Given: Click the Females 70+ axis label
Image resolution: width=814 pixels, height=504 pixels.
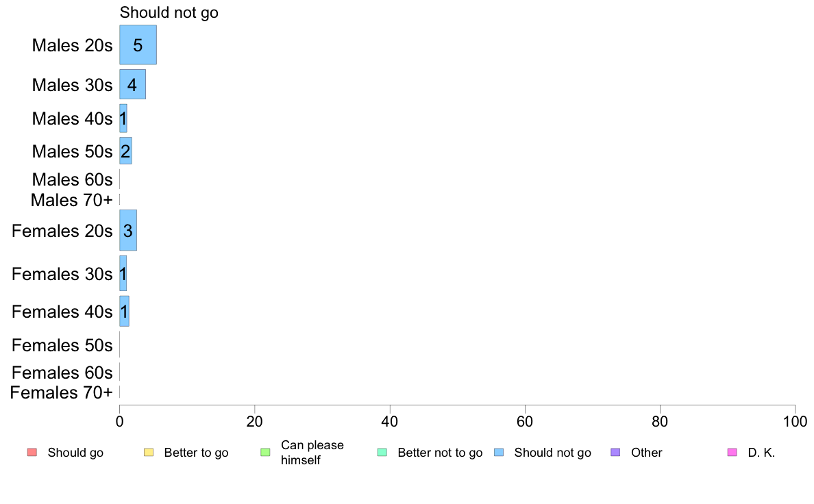Looking at the screenshot, I should coord(61,392).
